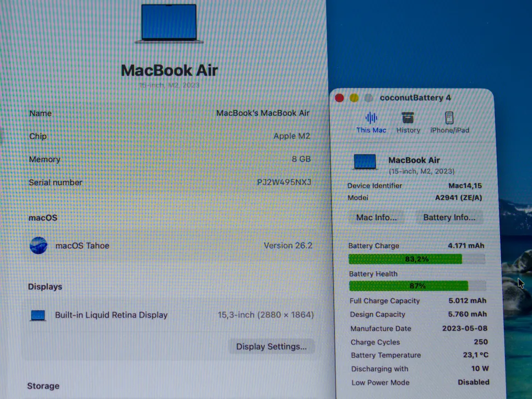The image size is (532, 399).
Task: Open Battery Info... details
Action: [449, 217]
